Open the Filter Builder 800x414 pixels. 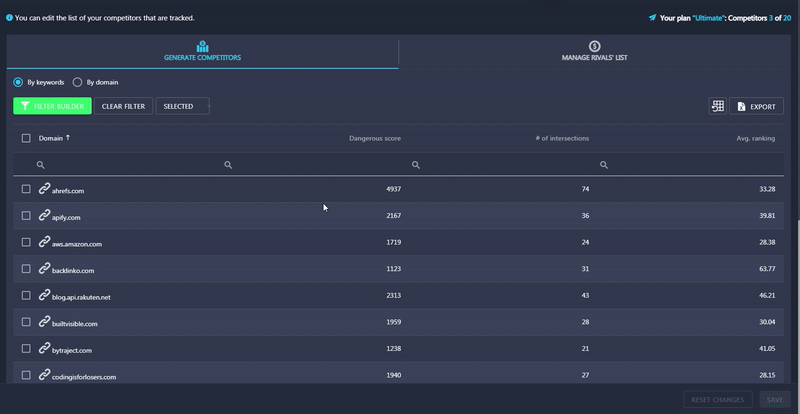(x=53, y=106)
